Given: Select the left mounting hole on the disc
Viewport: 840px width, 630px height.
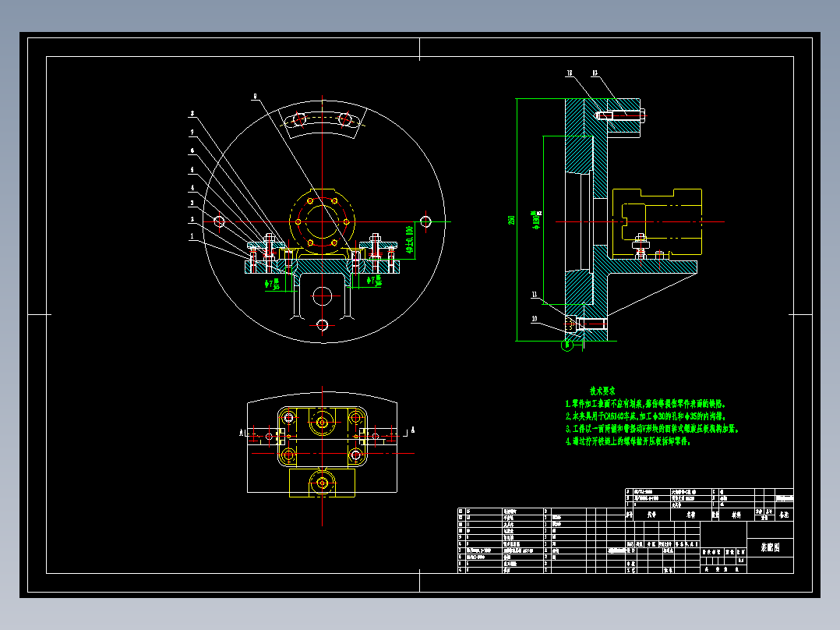Looking at the screenshot, I should point(218,221).
